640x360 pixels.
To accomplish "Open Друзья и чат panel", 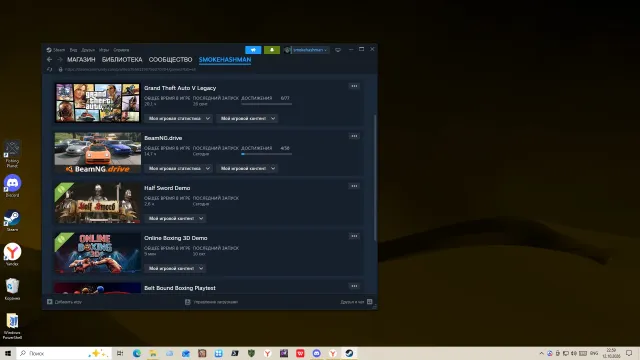I will (356, 302).
